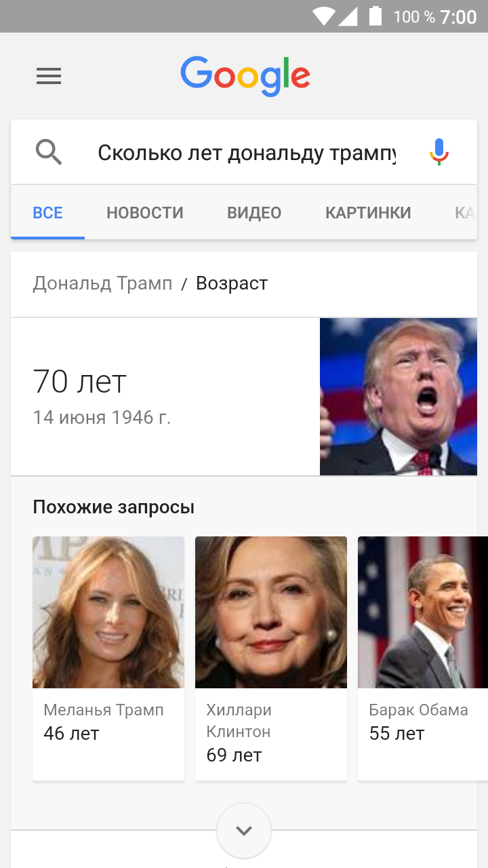
Task: Open the Хиллари Клинтон card photo
Action: [x=271, y=612]
